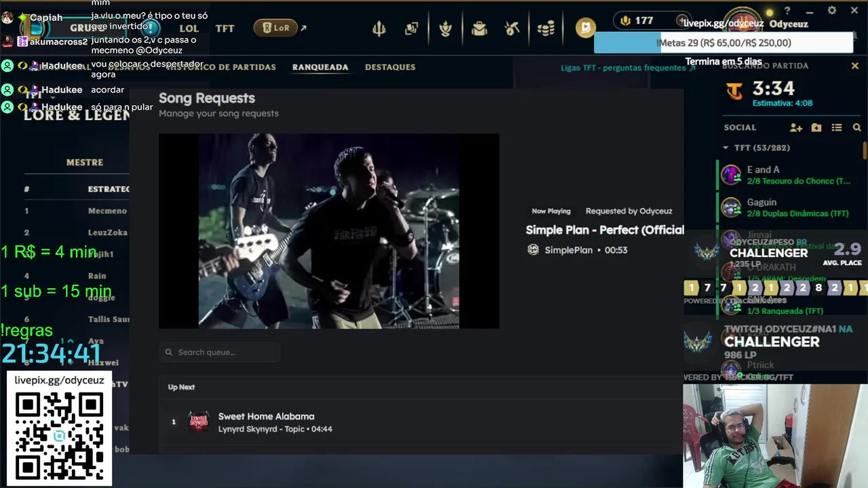The height and width of the screenshot is (488, 868).
Task: Open the Ranqueada tab
Action: (320, 67)
